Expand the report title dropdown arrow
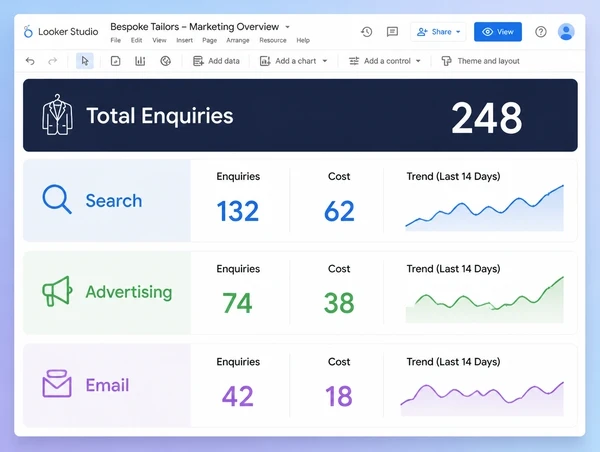The image size is (600, 452). pos(287,27)
